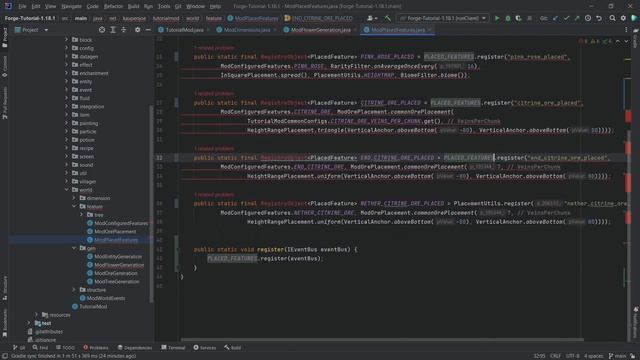Viewport: 640px width, 360px height.
Task: Build project with the hammer icon
Action: click(x=387, y=18)
